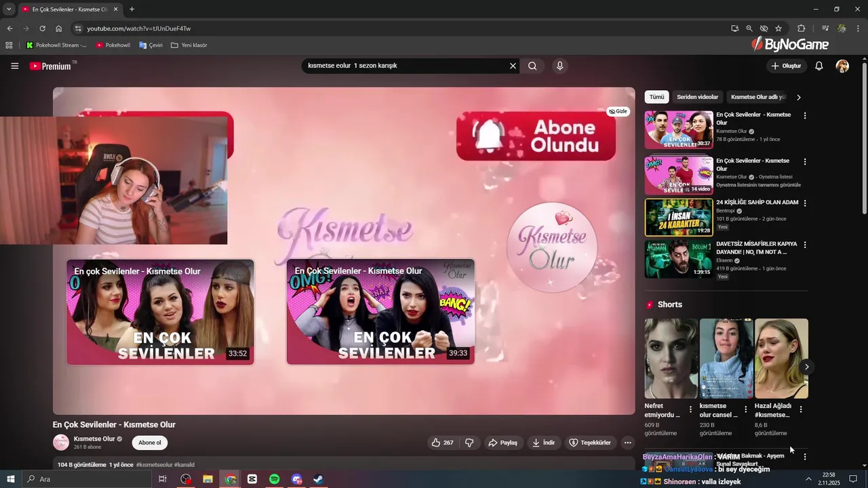Open options for 24 KİŞİLİĞE video

[805, 203]
